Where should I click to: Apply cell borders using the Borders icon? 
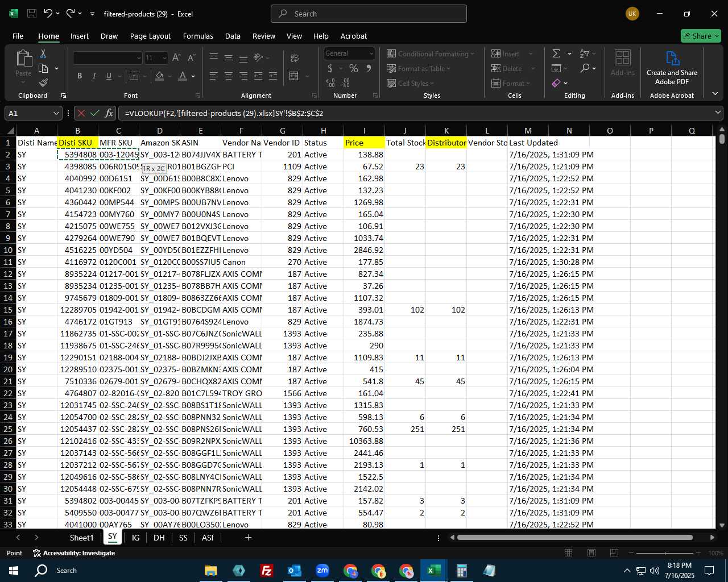pos(134,76)
